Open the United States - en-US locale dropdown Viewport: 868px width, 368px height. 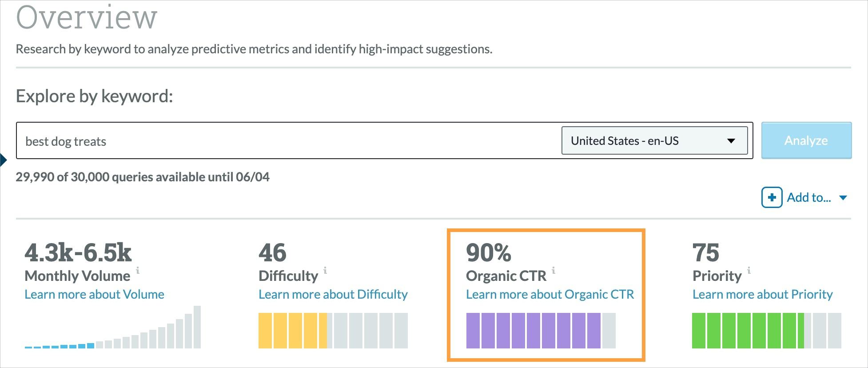[x=654, y=140]
